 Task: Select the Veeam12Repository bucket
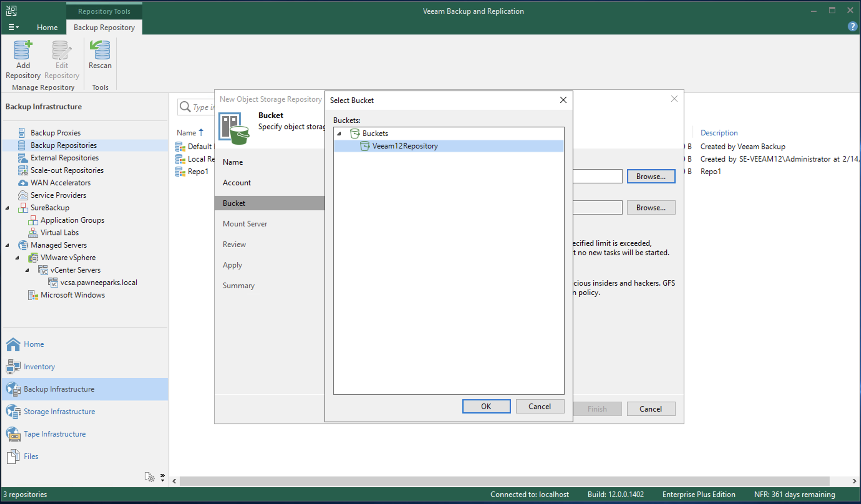449,146
